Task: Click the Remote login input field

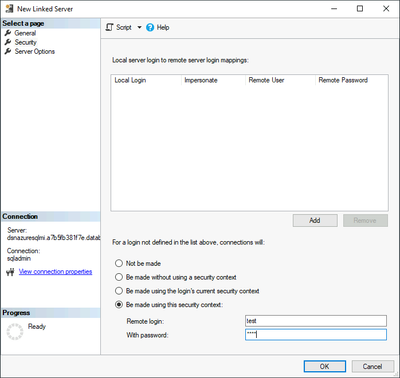Action: [316, 321]
